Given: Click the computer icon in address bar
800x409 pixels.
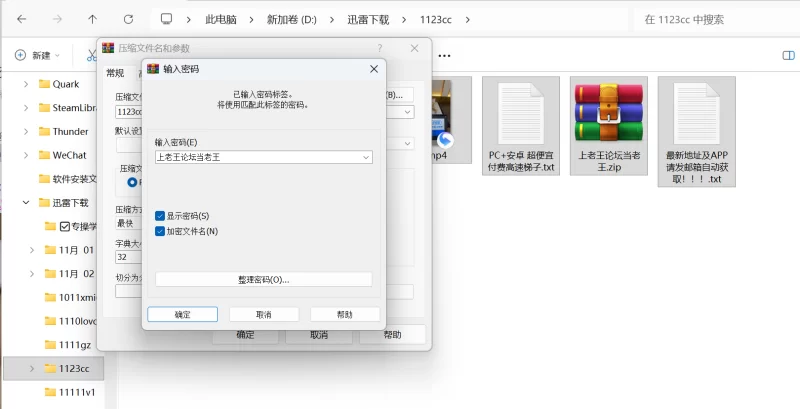Looking at the screenshot, I should [x=166, y=19].
